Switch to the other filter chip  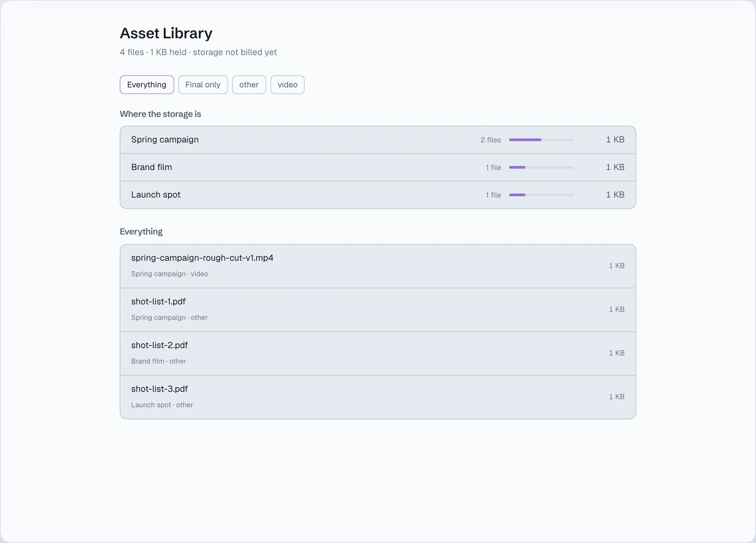pos(249,85)
